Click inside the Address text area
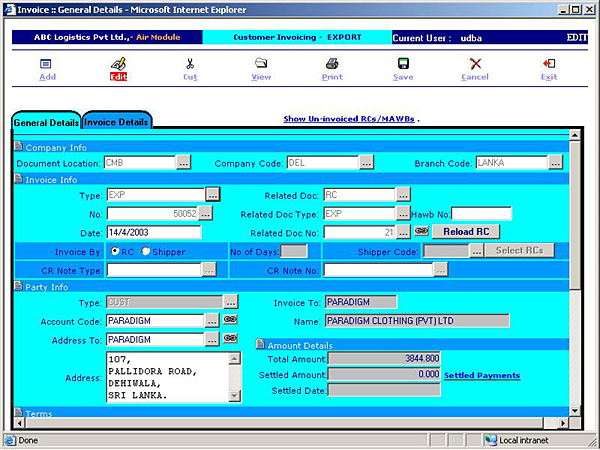Image resolution: width=600 pixels, height=450 pixels. [x=167, y=377]
